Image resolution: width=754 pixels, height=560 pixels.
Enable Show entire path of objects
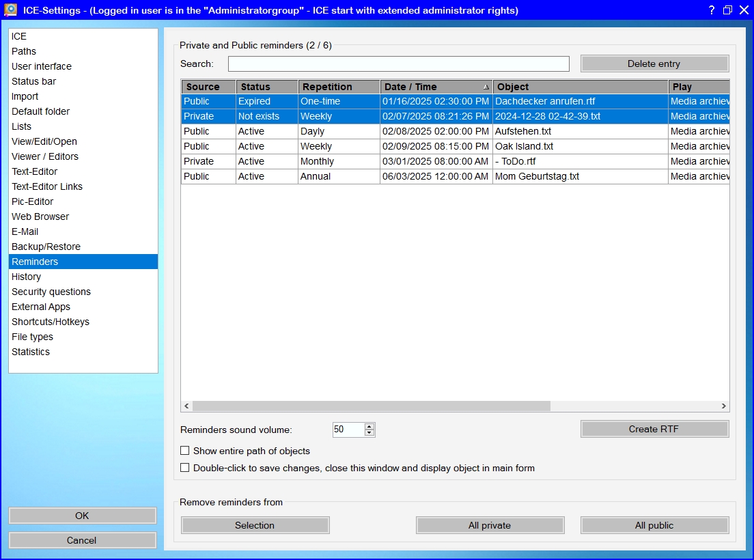tap(185, 451)
